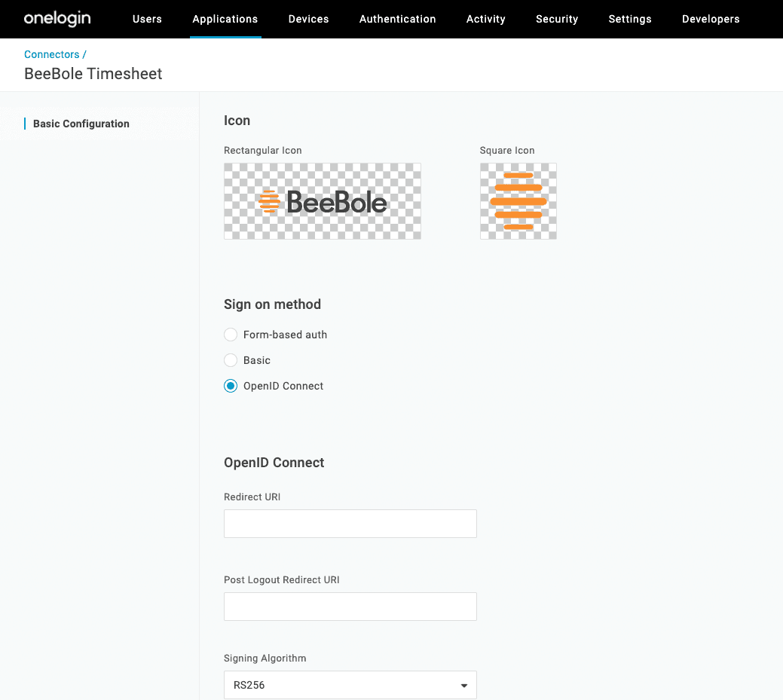Go to the Activity menu

[486, 19]
